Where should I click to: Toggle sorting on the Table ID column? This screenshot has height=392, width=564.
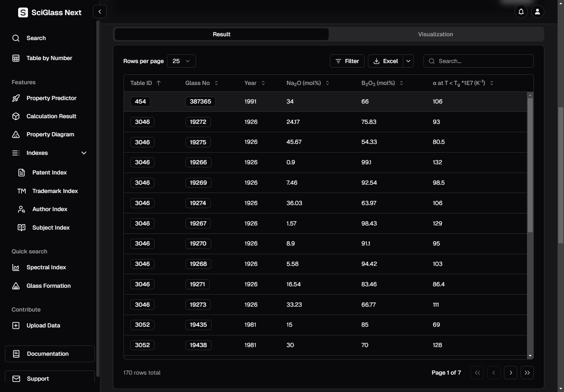[158, 83]
